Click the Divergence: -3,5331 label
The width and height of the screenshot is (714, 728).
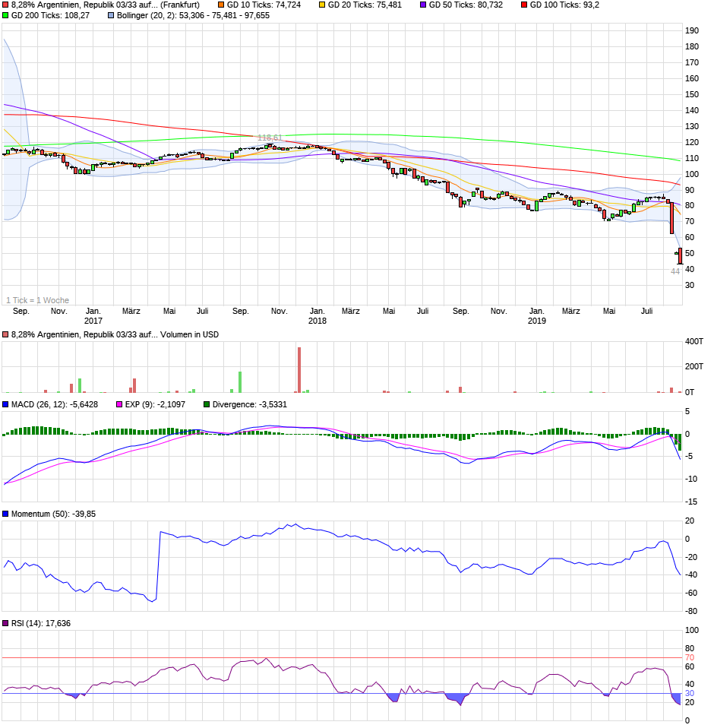pos(250,405)
